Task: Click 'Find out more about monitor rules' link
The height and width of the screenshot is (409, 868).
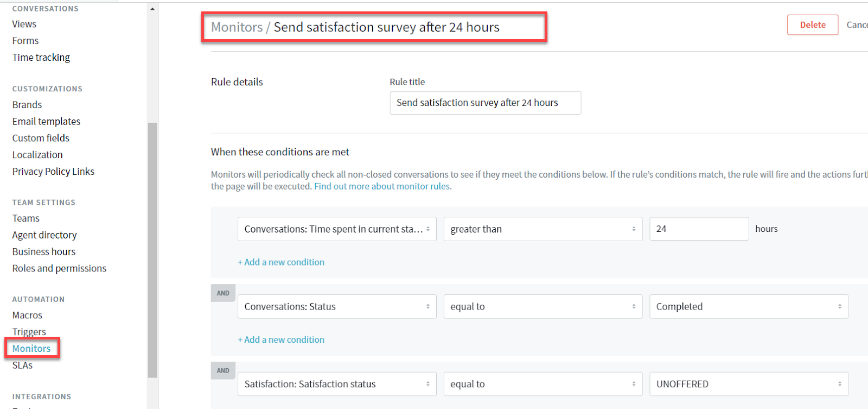Action: pyautogui.click(x=382, y=186)
